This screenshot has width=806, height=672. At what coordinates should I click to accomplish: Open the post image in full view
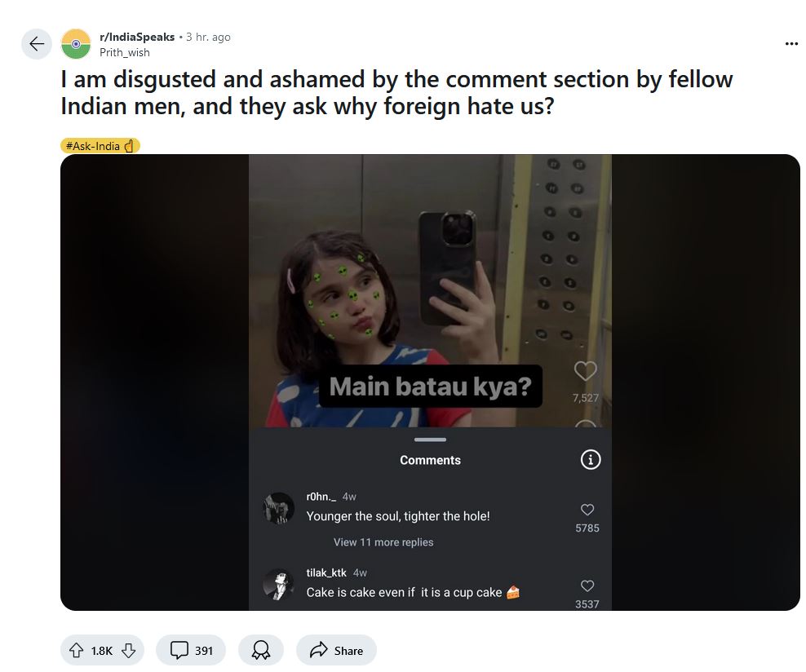tap(430, 382)
